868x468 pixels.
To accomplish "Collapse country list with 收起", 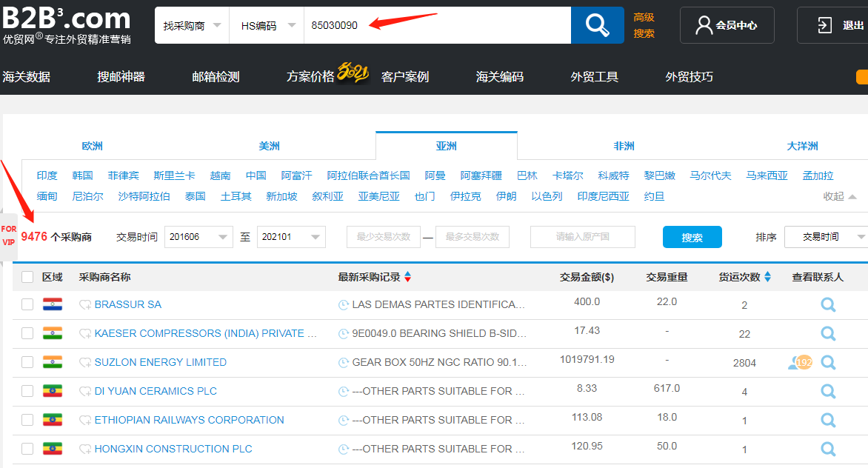I will (x=839, y=196).
